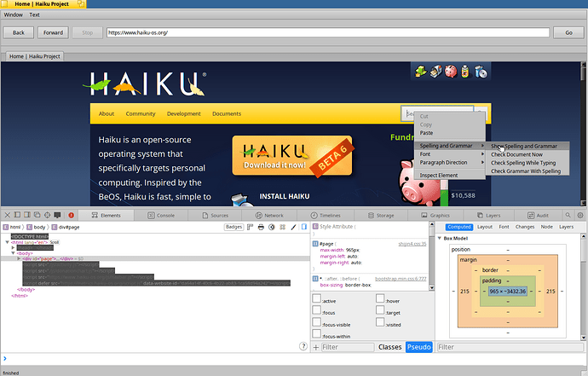Enable the :active pseudo-class checkbox
Viewport: 588px width, 376px height.
tap(316, 298)
